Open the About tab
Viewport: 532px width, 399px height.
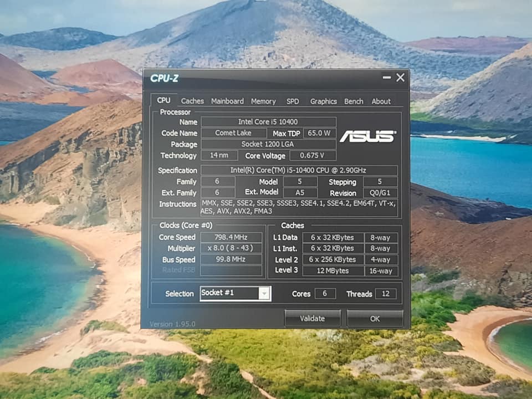tap(381, 101)
